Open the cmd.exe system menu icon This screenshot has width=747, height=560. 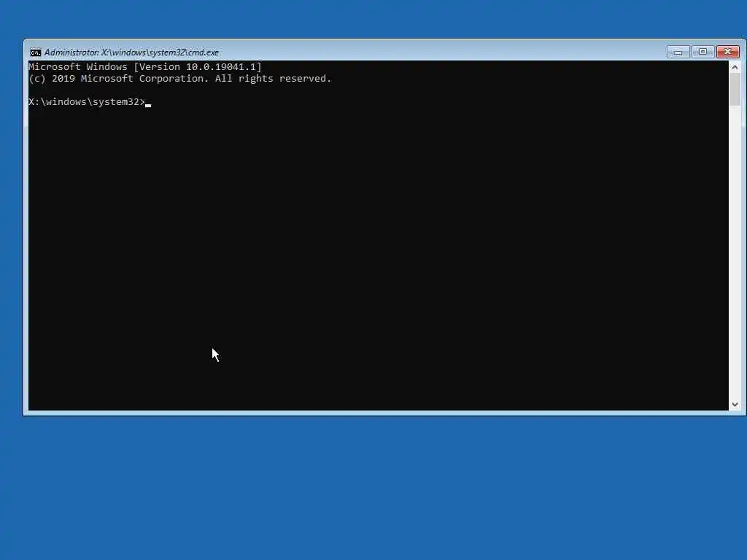tap(35, 52)
